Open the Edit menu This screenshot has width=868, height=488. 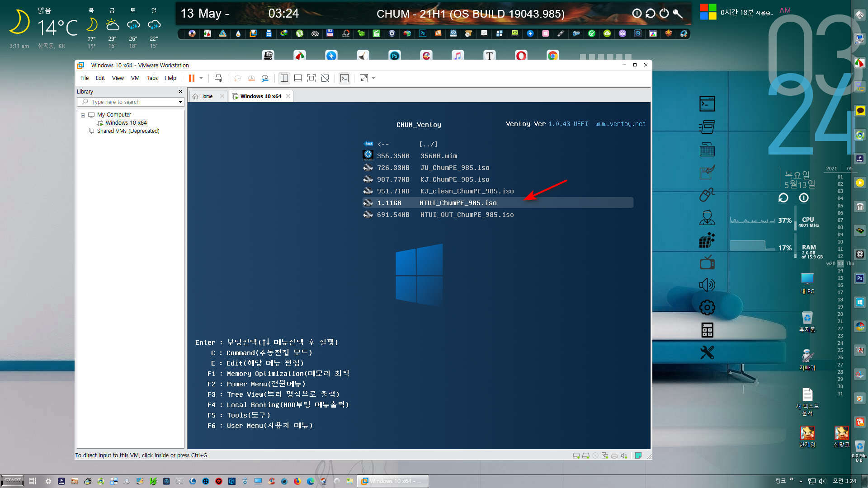100,78
